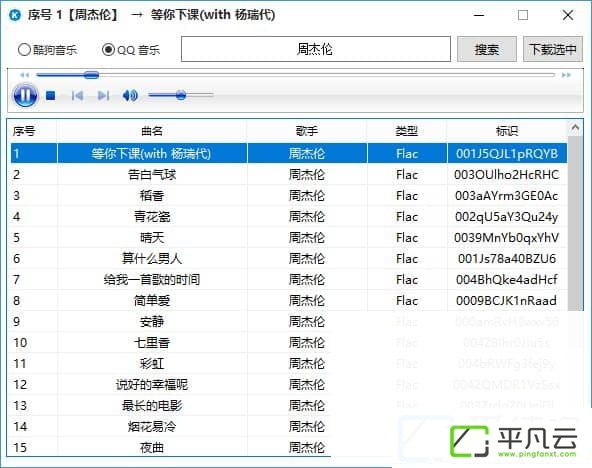Select the song 告白气球

coord(152,175)
